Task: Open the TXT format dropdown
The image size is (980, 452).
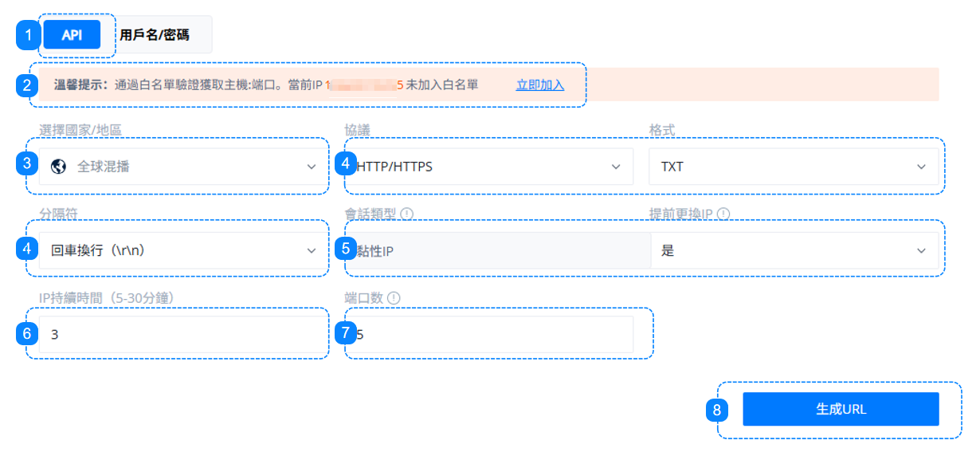Action: [794, 167]
